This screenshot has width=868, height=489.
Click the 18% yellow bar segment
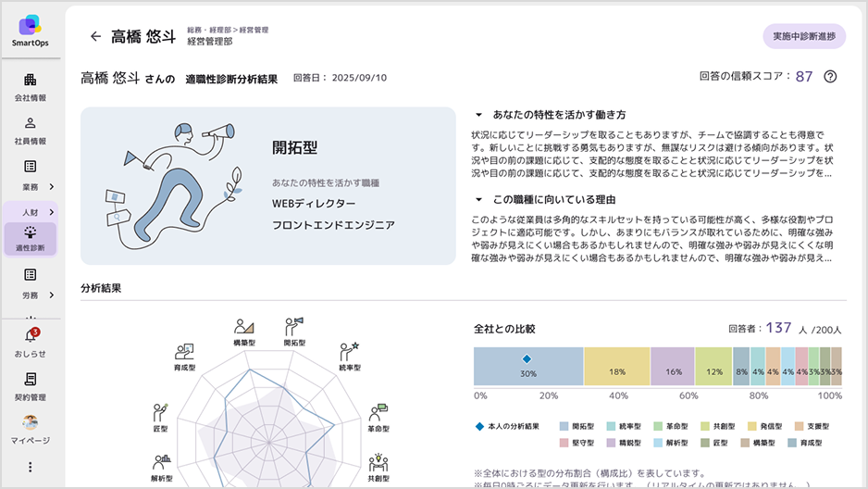(x=616, y=366)
